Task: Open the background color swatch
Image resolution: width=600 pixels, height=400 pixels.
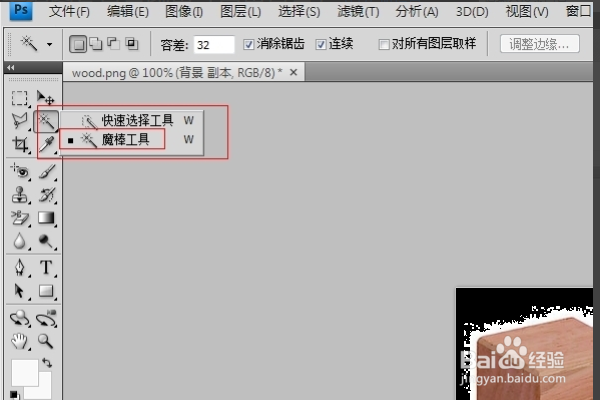Action: click(x=43, y=389)
